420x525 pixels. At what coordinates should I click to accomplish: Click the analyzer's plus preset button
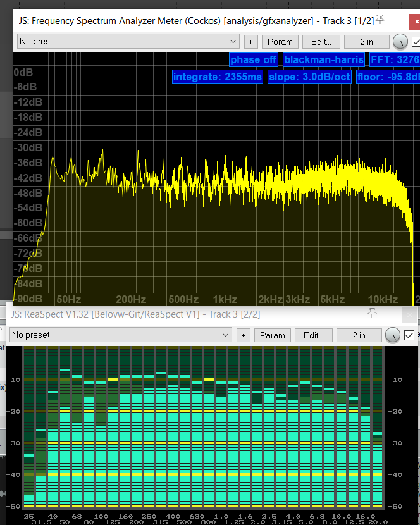tap(251, 42)
